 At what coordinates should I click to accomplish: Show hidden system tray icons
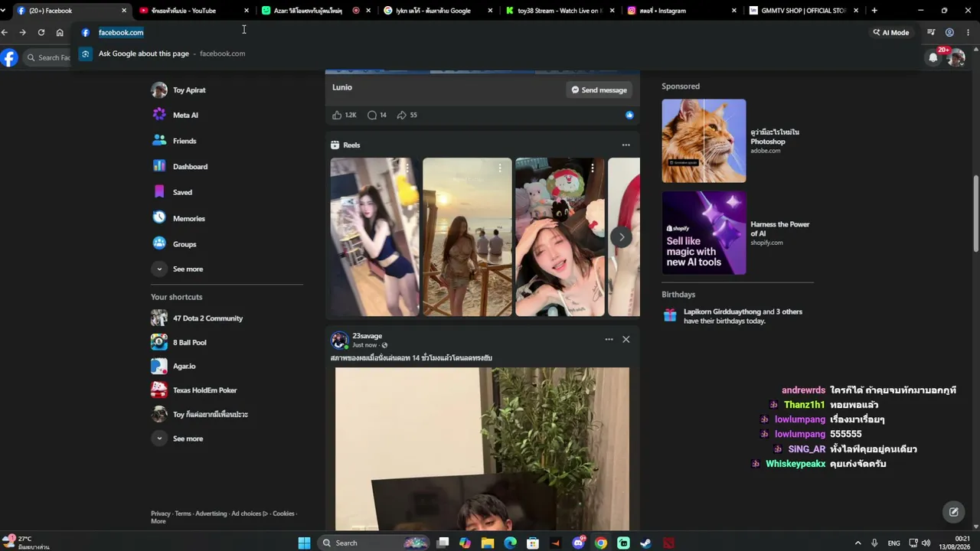tap(857, 543)
